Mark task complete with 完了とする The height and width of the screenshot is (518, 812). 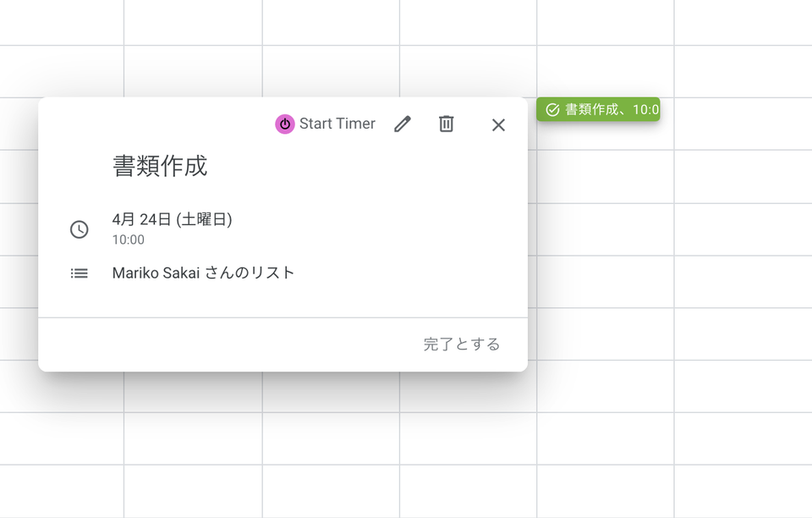pyautogui.click(x=462, y=344)
